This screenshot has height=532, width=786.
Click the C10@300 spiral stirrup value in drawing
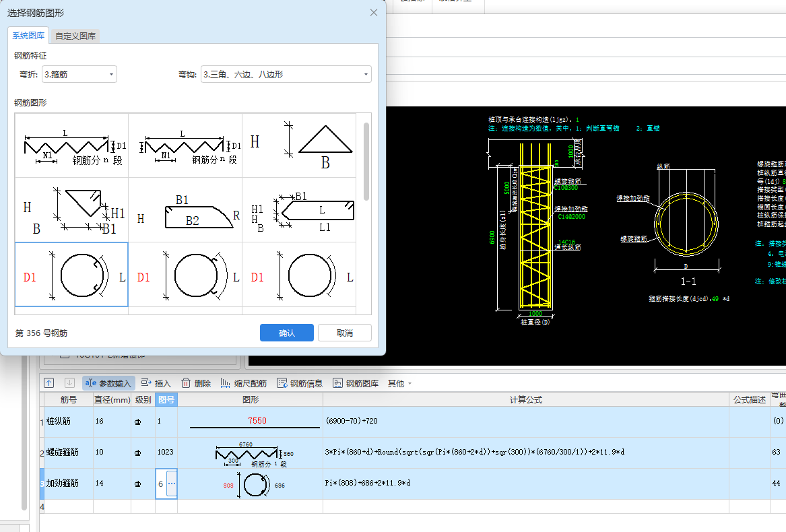point(566,188)
